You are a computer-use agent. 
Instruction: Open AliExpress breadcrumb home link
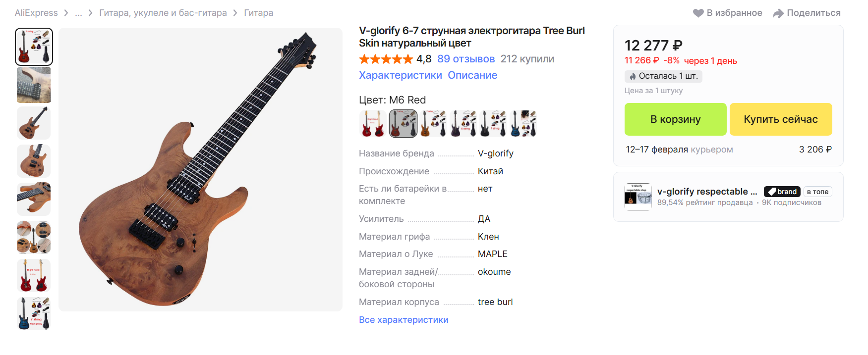coord(36,13)
